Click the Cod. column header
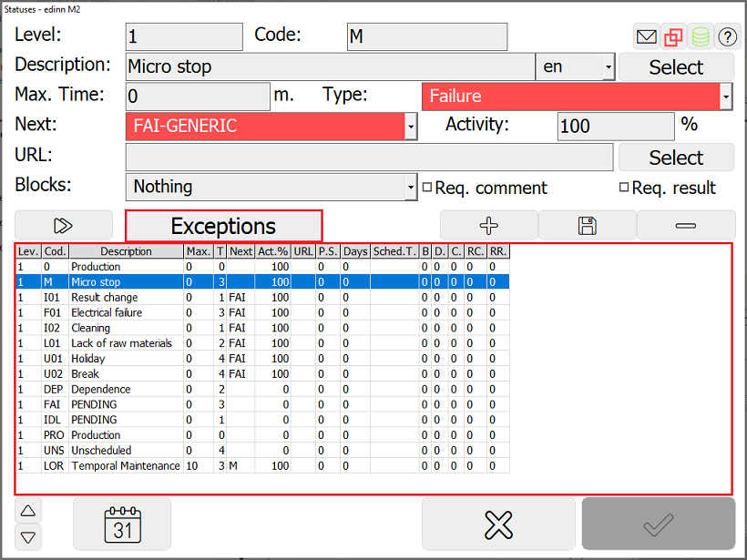 point(56,251)
